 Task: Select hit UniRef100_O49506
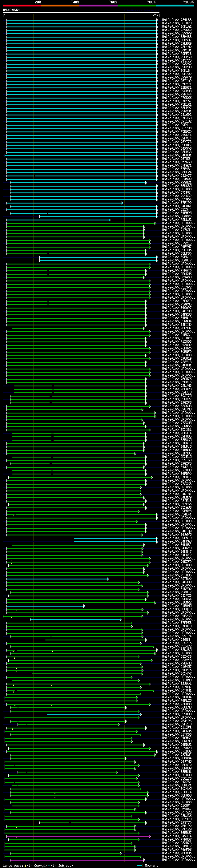177,149
